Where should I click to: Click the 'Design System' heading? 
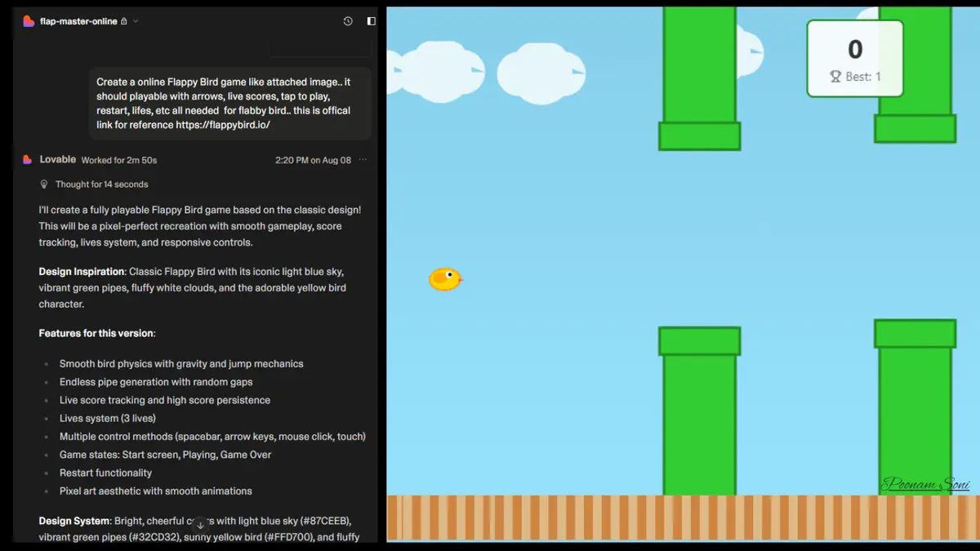tap(74, 521)
